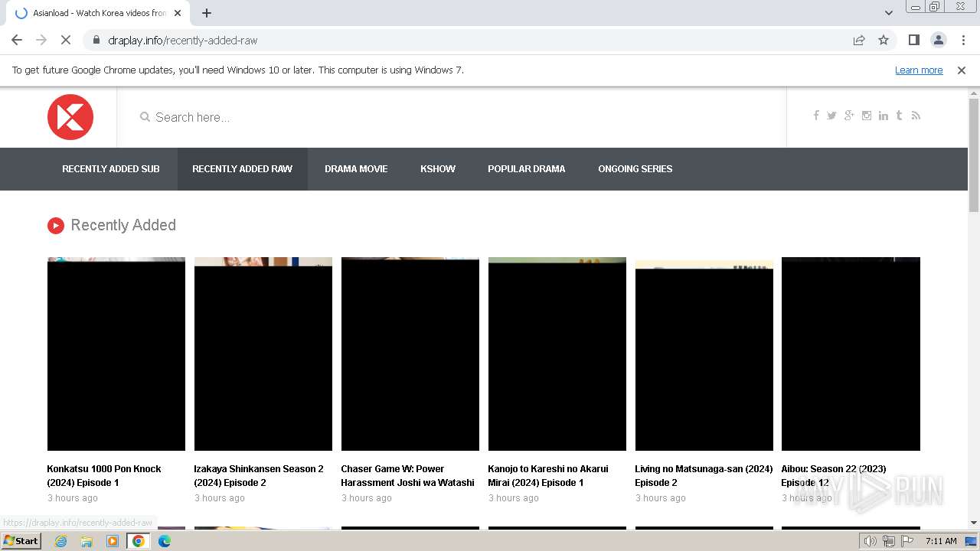Viewport: 980px width, 551px height.
Task: Open the Action Center flag icon
Action: pyautogui.click(x=907, y=541)
